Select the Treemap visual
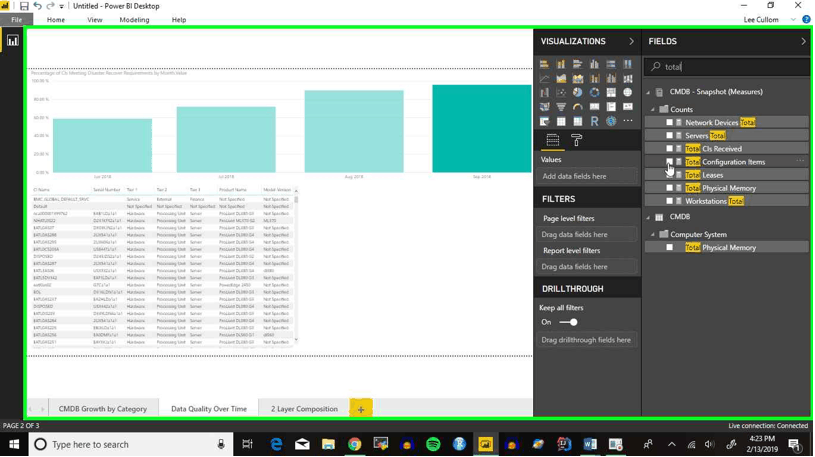Screen dimensions: 815x457 [611, 93]
